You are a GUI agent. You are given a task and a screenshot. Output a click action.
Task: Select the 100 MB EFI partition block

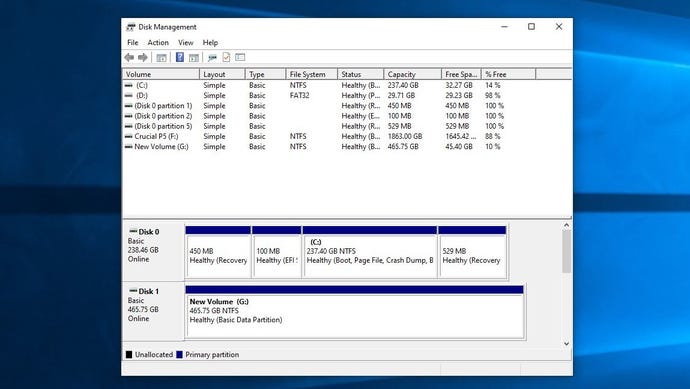[x=277, y=252]
